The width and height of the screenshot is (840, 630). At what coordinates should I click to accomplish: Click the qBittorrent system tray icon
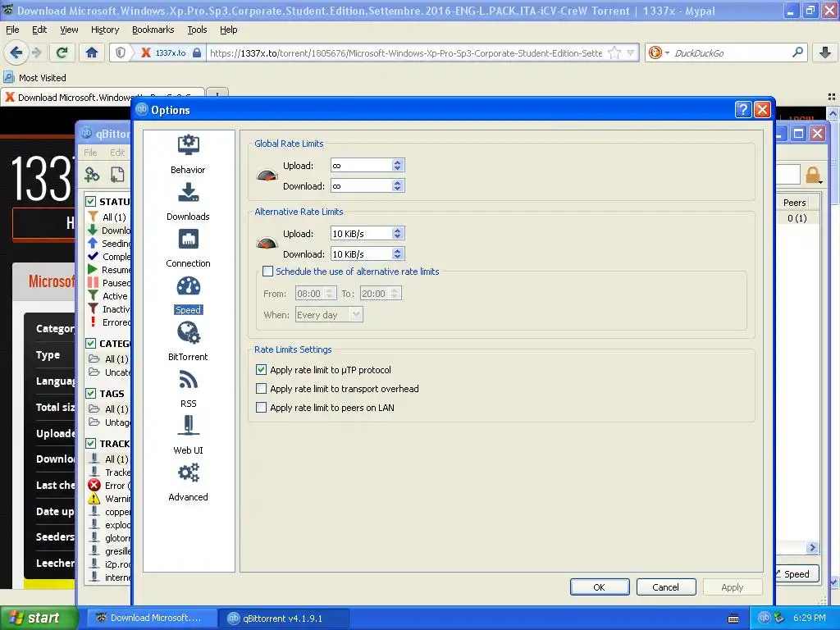[x=765, y=618]
